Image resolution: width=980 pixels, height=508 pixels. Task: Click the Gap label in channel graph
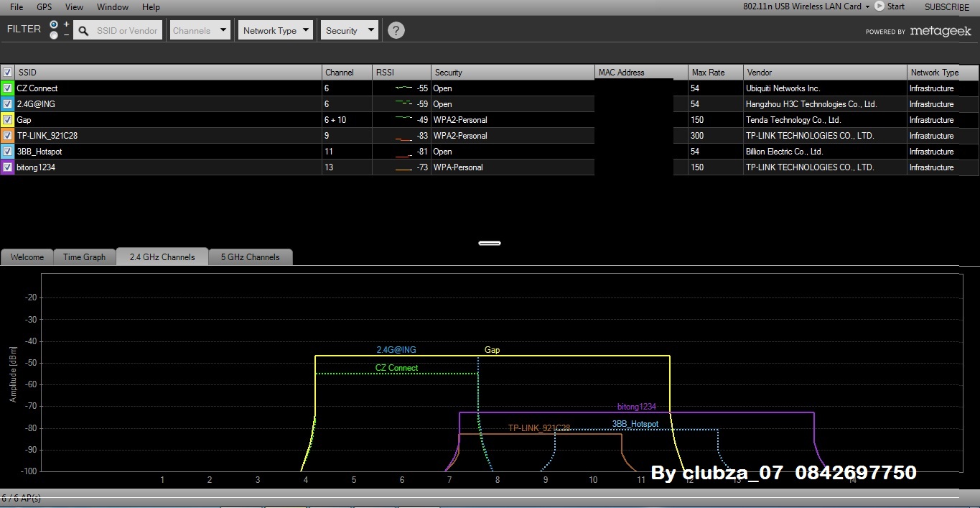coord(492,350)
